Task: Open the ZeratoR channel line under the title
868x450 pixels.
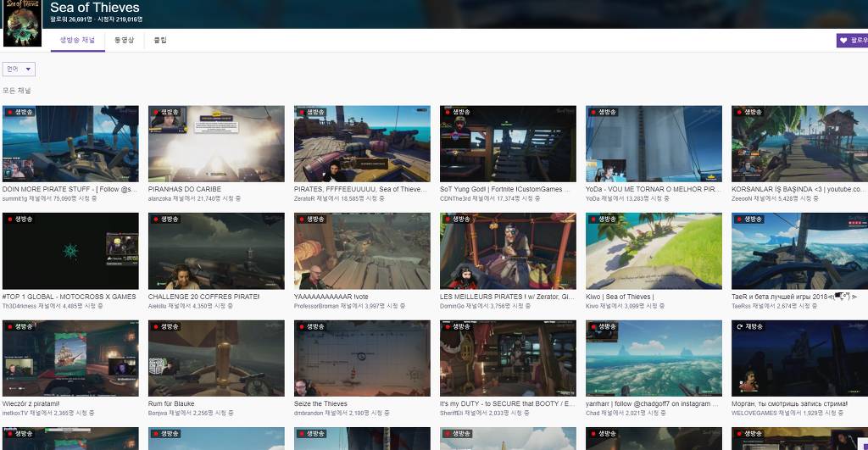Action: pos(341,198)
